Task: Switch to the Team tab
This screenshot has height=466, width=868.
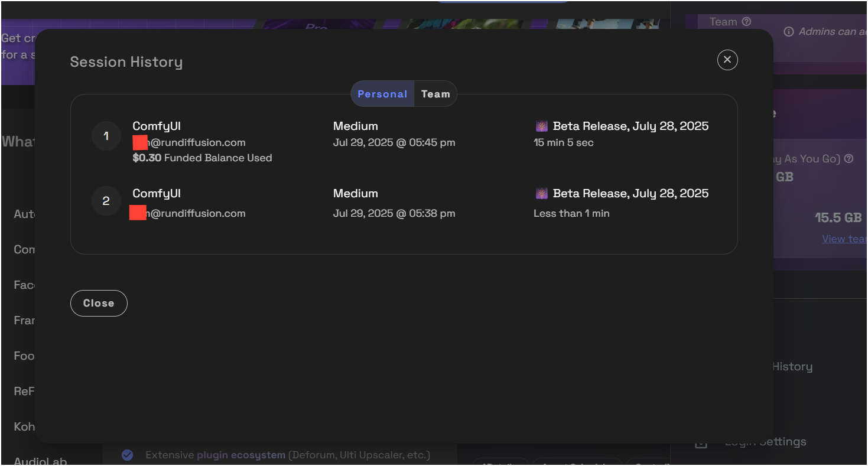Action: click(435, 94)
